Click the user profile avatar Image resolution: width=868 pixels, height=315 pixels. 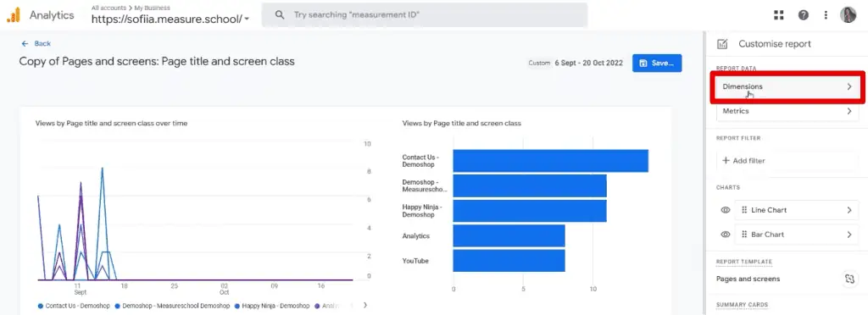848,15
